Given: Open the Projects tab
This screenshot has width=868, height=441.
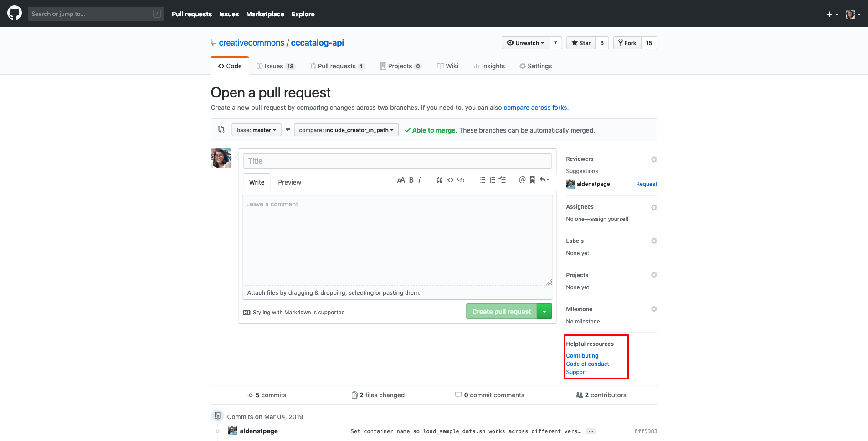Looking at the screenshot, I should (x=401, y=66).
